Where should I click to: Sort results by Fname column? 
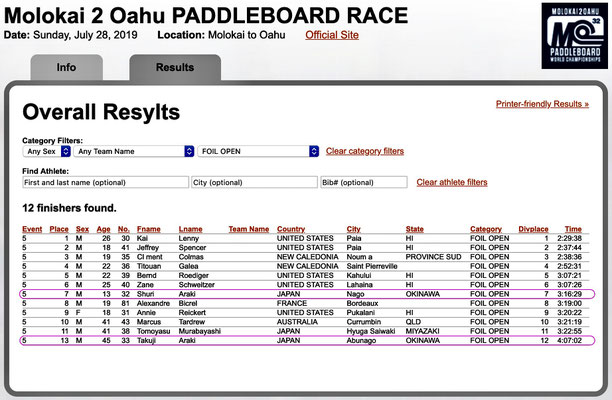coord(148,229)
